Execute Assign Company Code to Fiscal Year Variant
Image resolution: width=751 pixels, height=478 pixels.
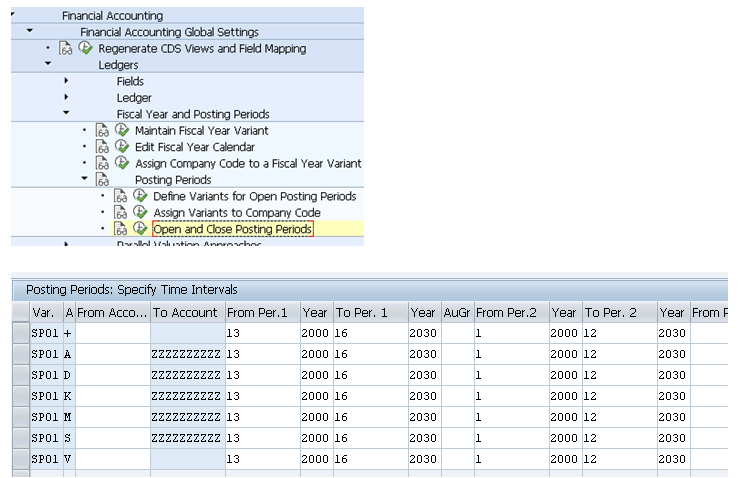[x=122, y=163]
